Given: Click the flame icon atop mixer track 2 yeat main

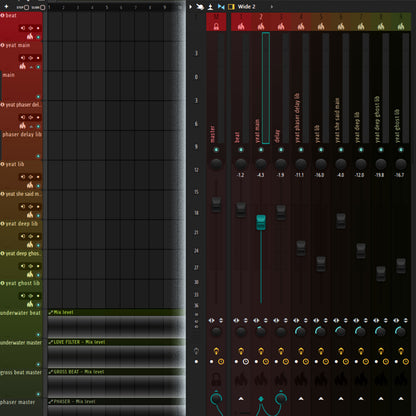Looking at the screenshot, I should click(x=261, y=26).
